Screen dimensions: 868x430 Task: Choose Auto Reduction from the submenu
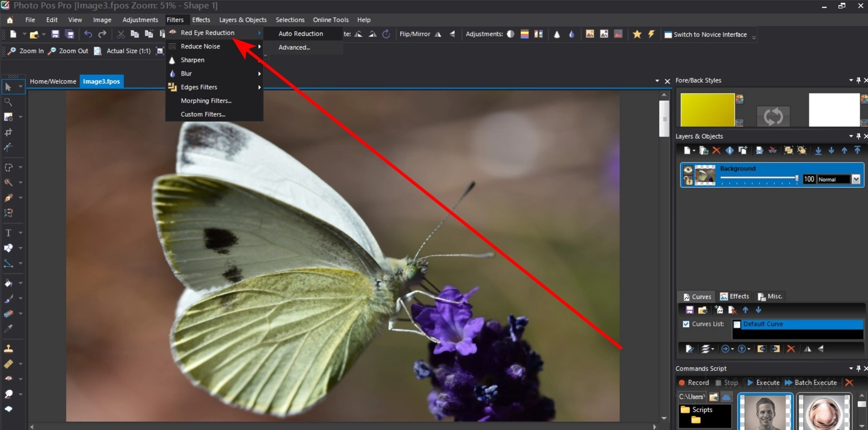[301, 33]
